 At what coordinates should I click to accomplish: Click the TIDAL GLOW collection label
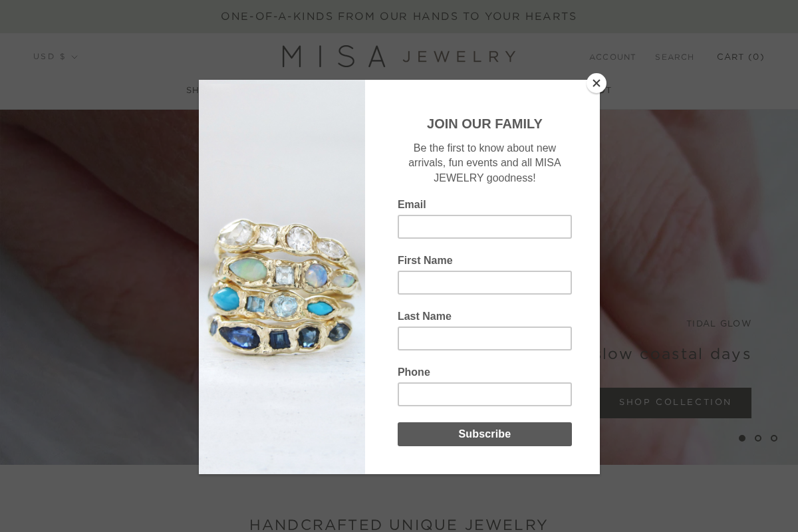click(719, 323)
